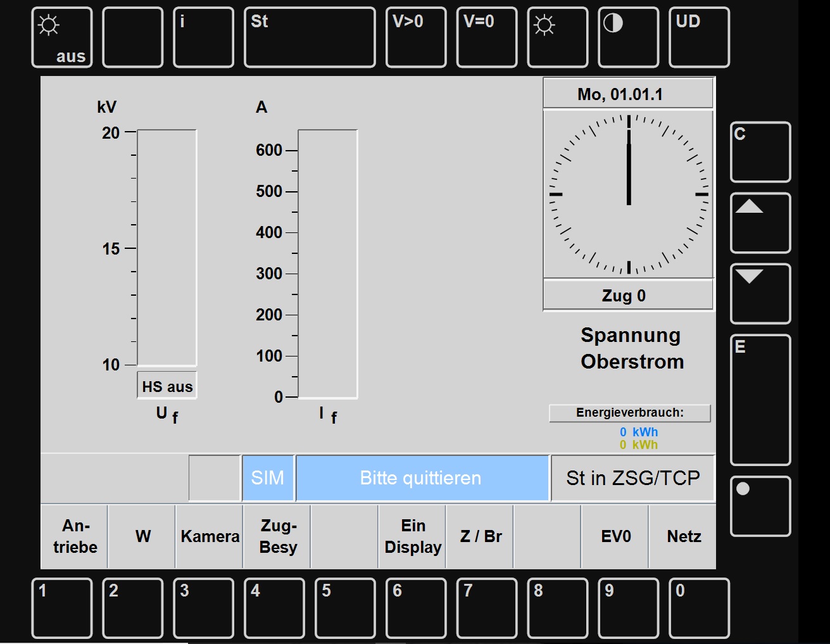Open the Antriebe menu
The width and height of the screenshot is (830, 644).
coord(75,536)
